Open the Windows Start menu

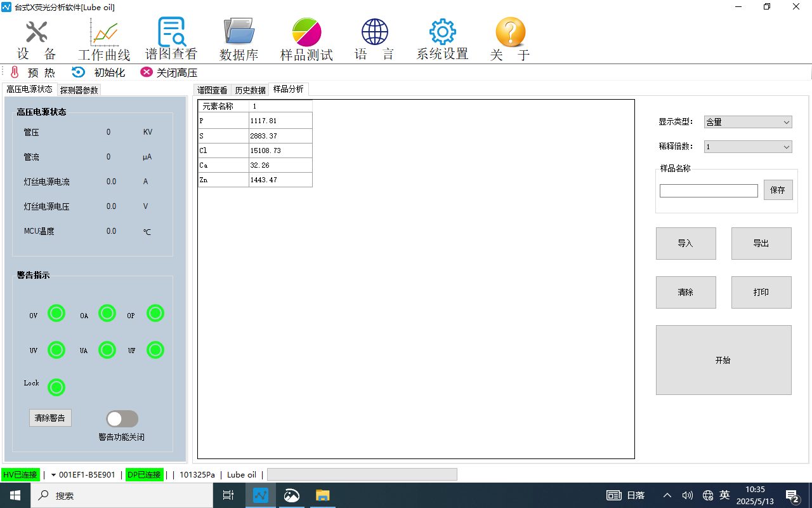(x=15, y=495)
